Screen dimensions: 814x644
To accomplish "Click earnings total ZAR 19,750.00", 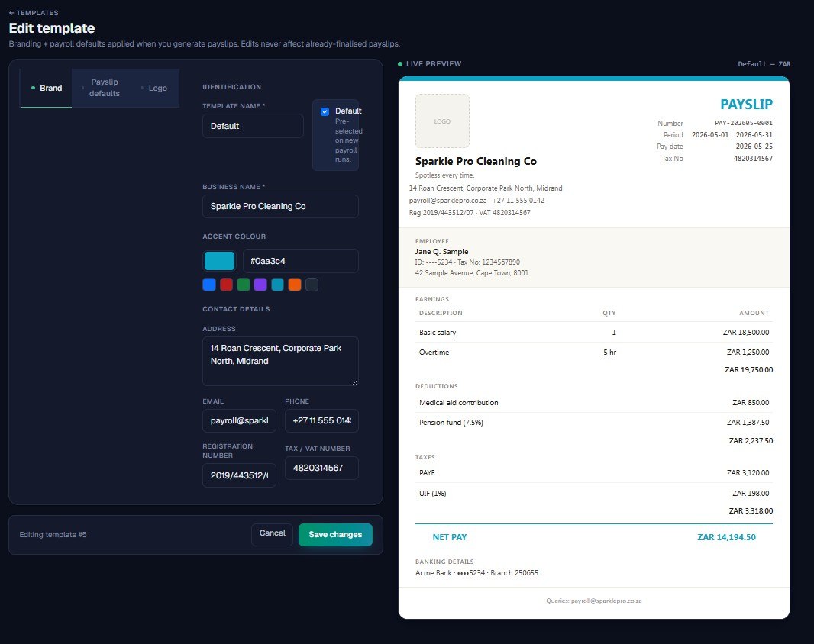I will (x=748, y=370).
